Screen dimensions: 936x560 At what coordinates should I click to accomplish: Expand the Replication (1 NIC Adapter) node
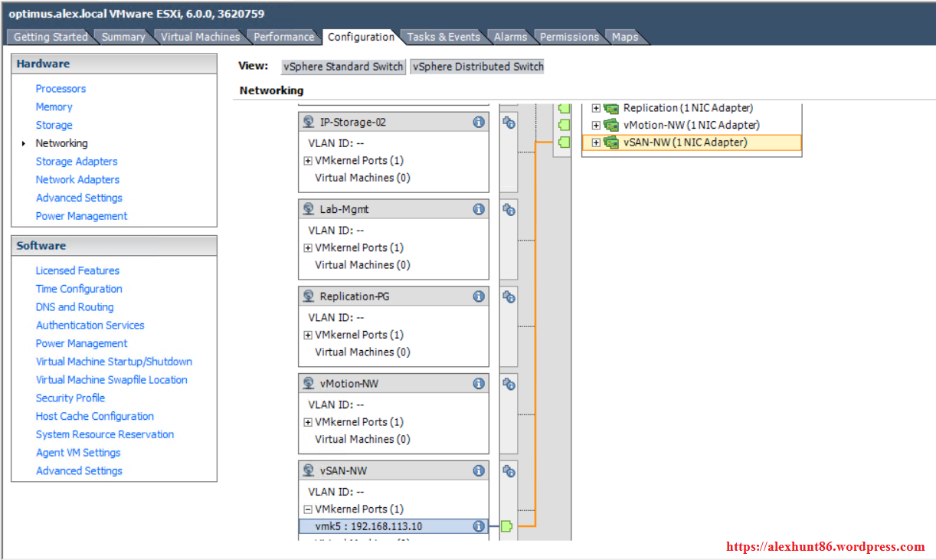tap(596, 107)
